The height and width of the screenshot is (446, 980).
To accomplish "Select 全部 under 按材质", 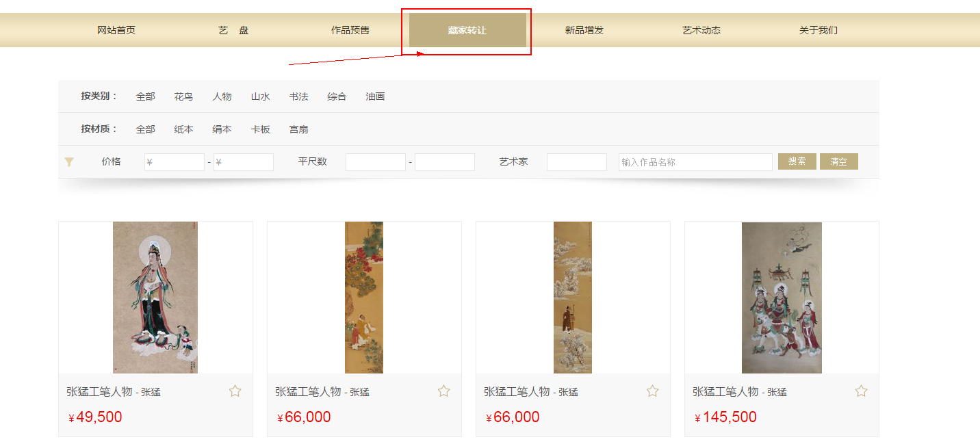I will pyautogui.click(x=146, y=129).
